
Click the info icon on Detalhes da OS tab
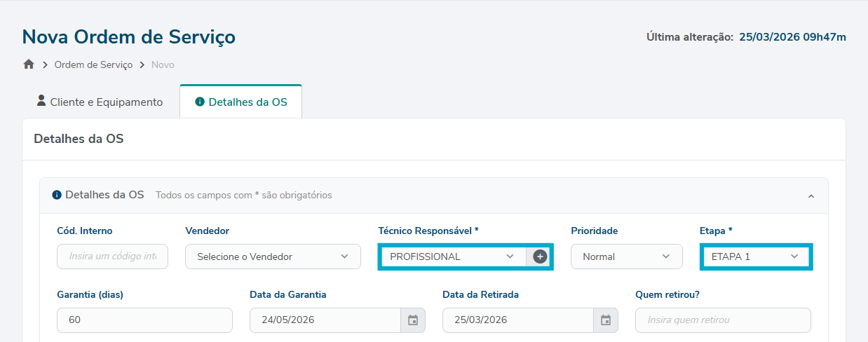point(200,102)
